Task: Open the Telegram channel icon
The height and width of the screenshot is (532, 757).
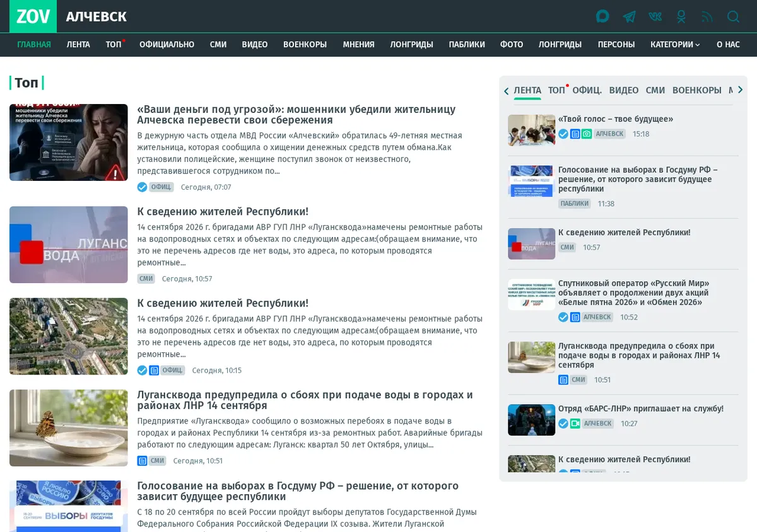Action: coord(629,16)
